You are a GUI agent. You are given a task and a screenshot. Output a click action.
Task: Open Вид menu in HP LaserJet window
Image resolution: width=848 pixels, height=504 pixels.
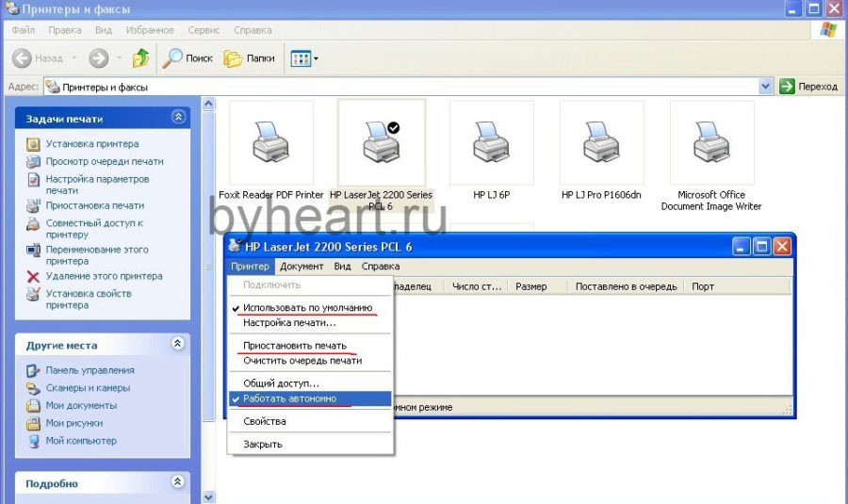coord(342,266)
